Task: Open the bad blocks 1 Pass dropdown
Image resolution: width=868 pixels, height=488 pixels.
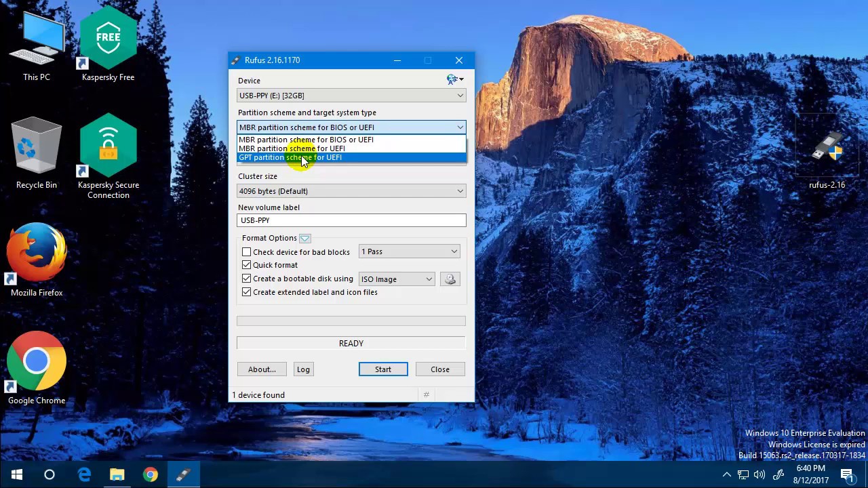Action: click(409, 251)
